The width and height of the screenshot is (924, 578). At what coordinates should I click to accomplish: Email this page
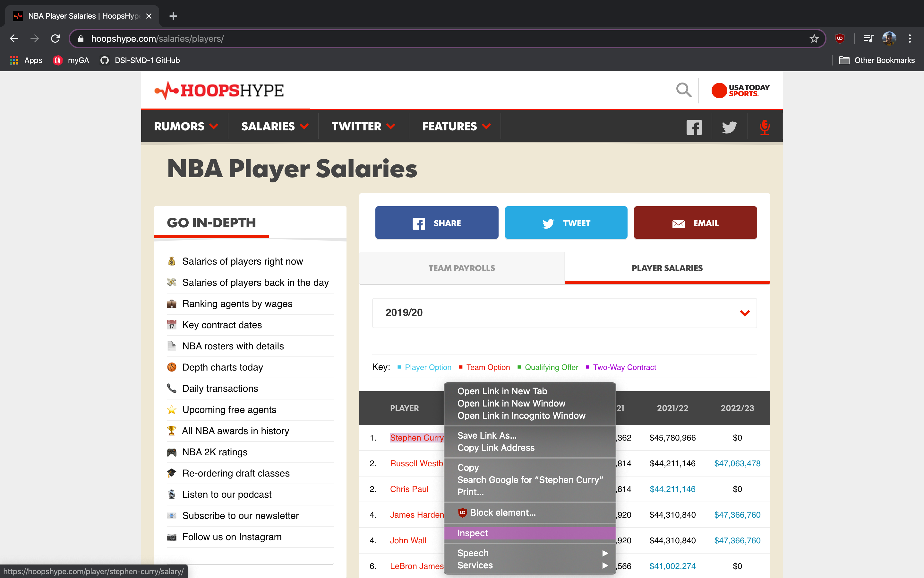(x=695, y=223)
